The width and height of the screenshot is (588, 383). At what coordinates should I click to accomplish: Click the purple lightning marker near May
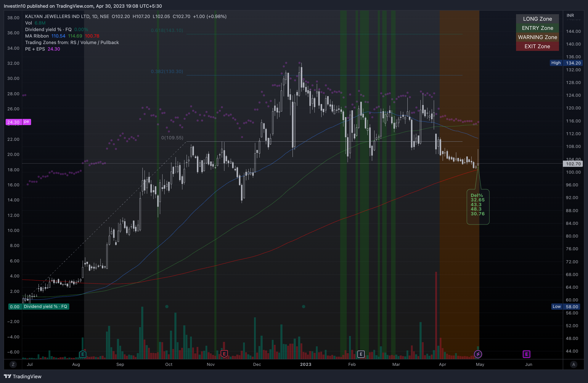478,354
